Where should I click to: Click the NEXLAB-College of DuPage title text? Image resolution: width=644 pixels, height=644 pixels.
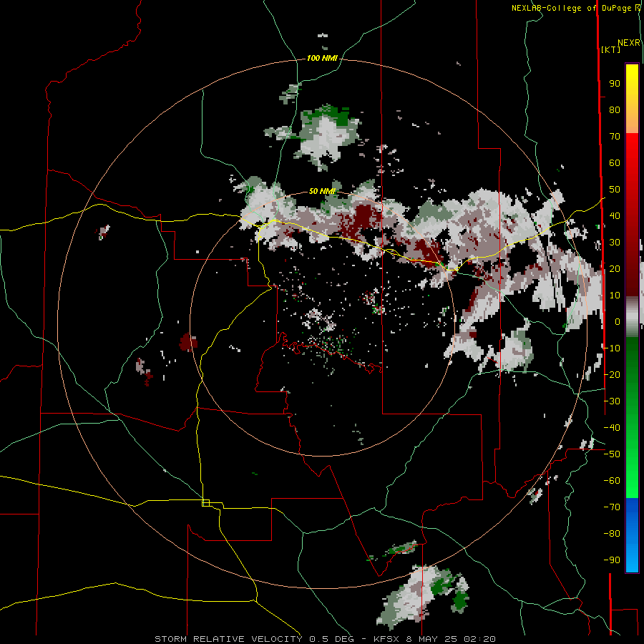pos(572,8)
